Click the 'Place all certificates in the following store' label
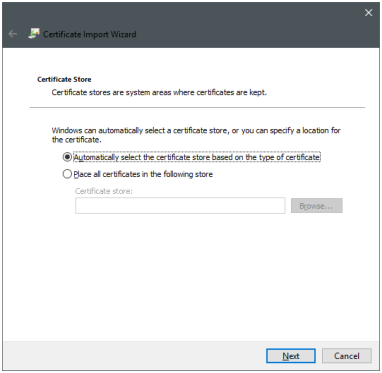The image size is (382, 373). coord(143,174)
